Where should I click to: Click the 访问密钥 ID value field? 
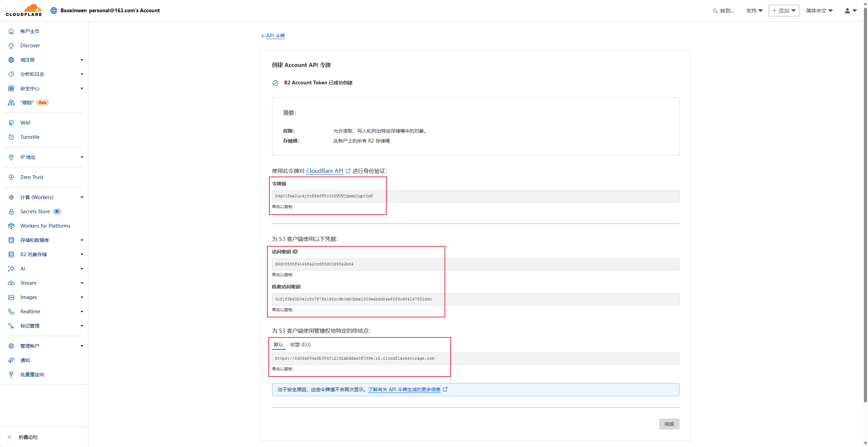pos(475,264)
